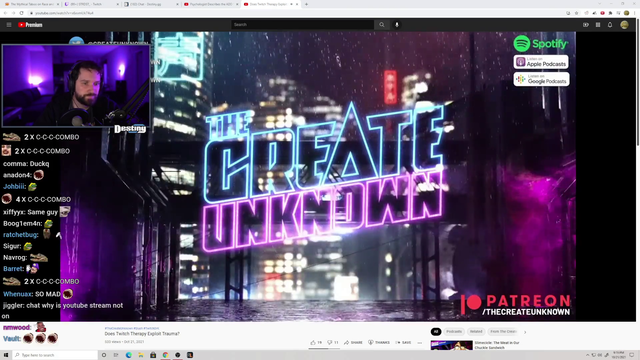
Task: Open the taskbar clock and date
Action: (x=619, y=355)
